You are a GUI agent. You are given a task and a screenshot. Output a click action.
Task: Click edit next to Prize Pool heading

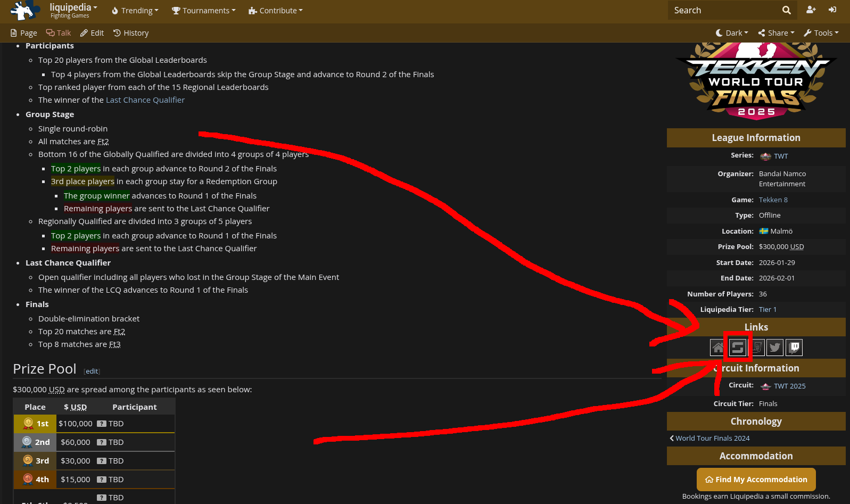(x=92, y=371)
